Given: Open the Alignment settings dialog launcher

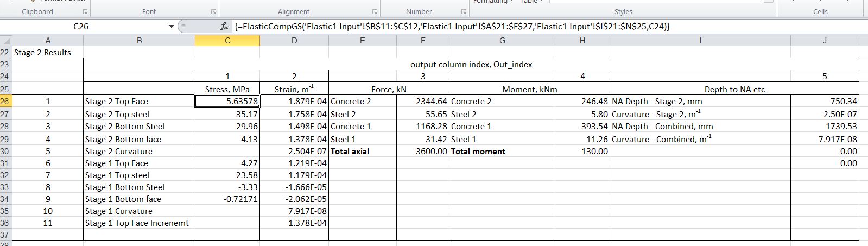Looking at the screenshot, I should point(375,11).
